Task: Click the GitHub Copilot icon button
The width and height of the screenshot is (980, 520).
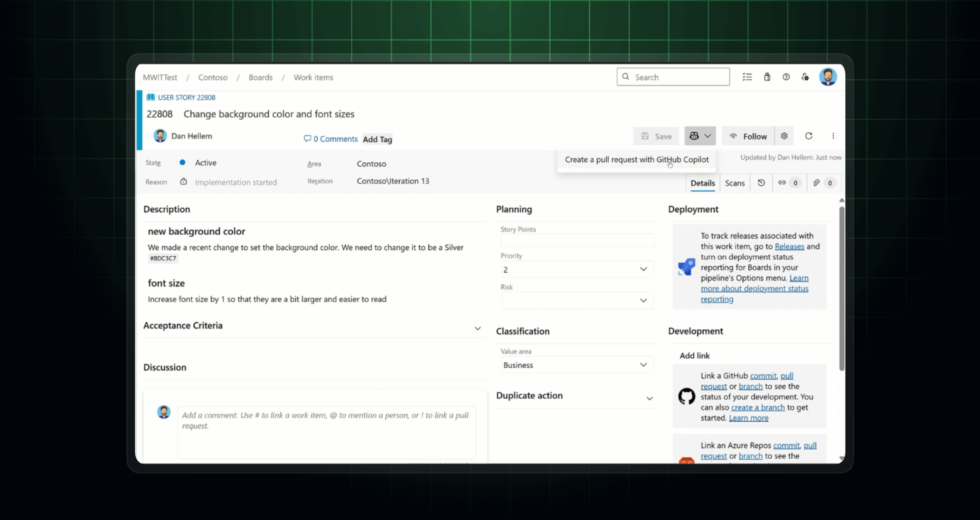Action: click(x=695, y=136)
